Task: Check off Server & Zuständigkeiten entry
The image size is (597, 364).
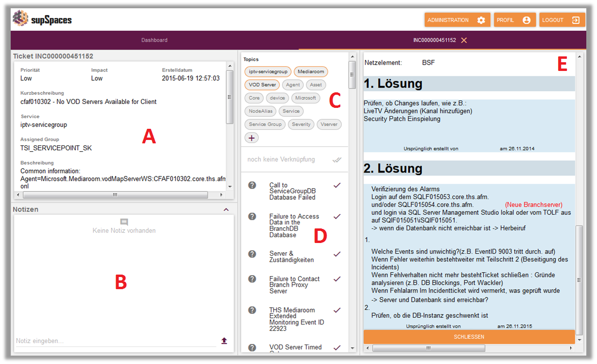Action: point(337,254)
